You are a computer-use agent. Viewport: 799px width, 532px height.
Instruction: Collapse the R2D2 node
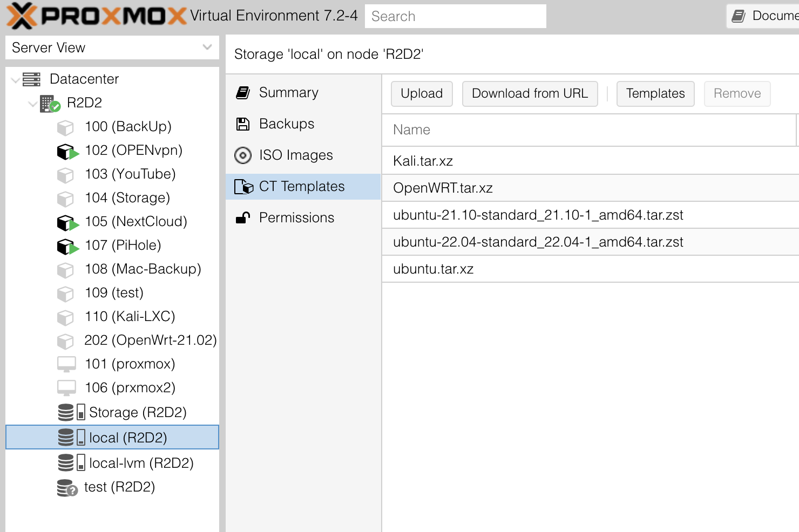point(32,103)
